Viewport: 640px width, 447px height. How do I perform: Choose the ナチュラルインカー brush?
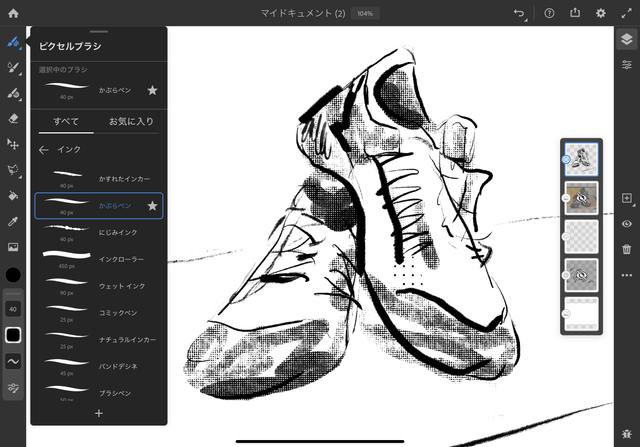[x=99, y=340]
